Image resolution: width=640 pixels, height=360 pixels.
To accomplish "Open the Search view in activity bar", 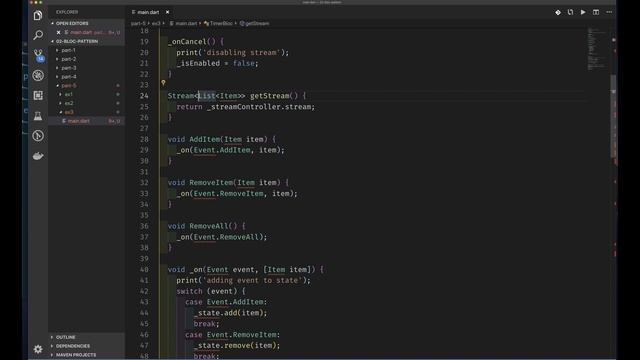I will 38,35.
